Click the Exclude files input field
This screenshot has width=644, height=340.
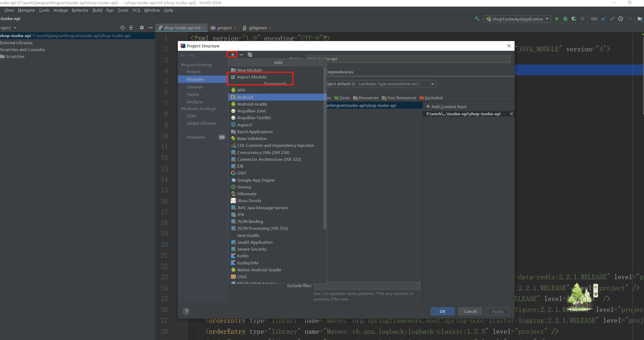click(x=367, y=286)
